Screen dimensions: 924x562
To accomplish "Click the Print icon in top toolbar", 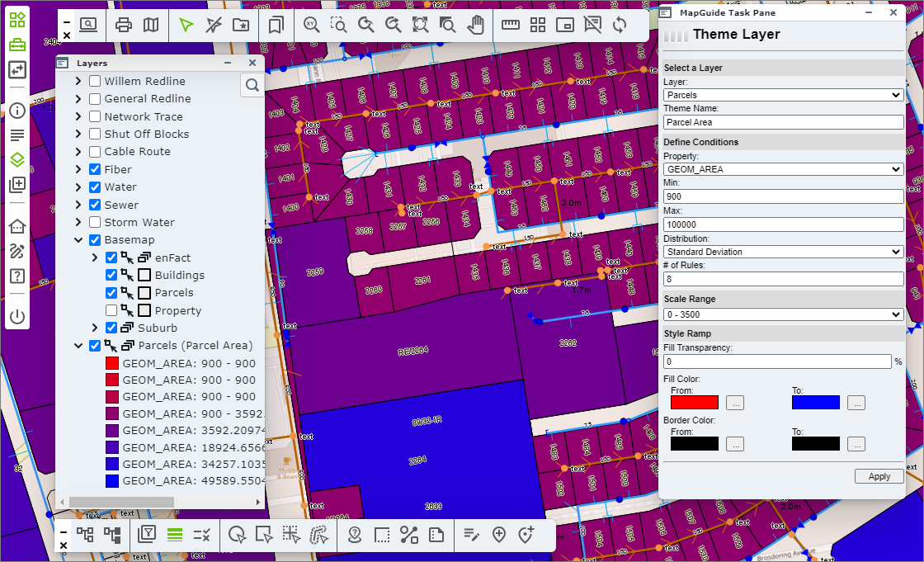I will pyautogui.click(x=124, y=25).
